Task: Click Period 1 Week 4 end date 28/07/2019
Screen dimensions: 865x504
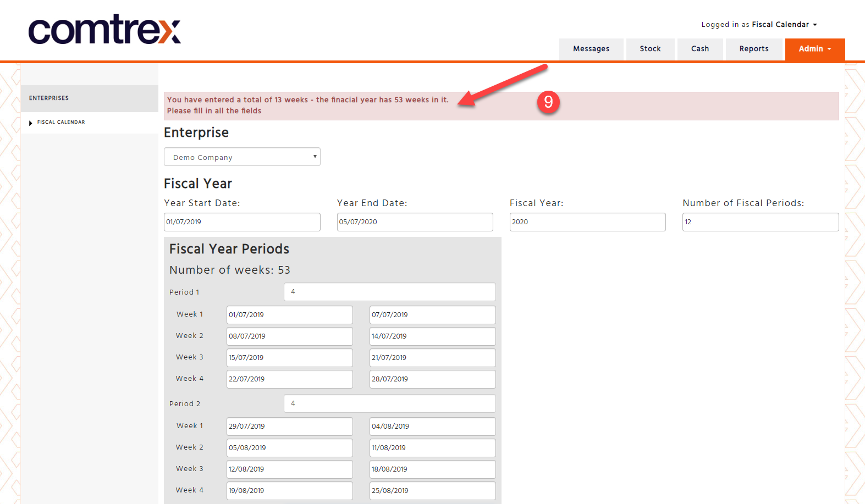Action: click(433, 379)
